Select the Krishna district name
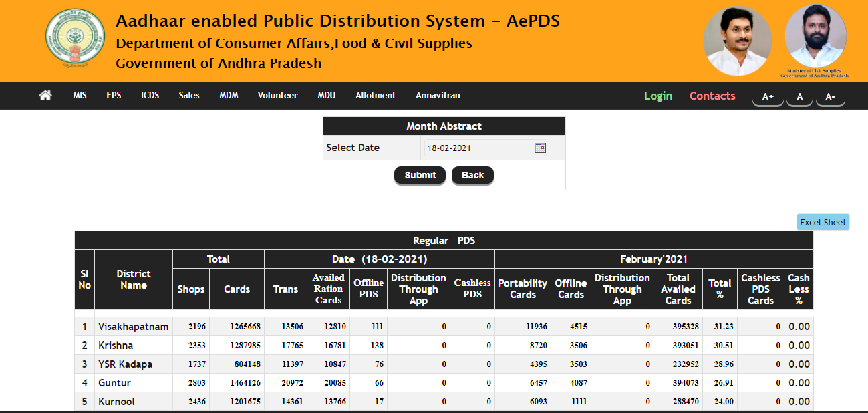Image resolution: width=868 pixels, height=413 pixels. pos(116,346)
